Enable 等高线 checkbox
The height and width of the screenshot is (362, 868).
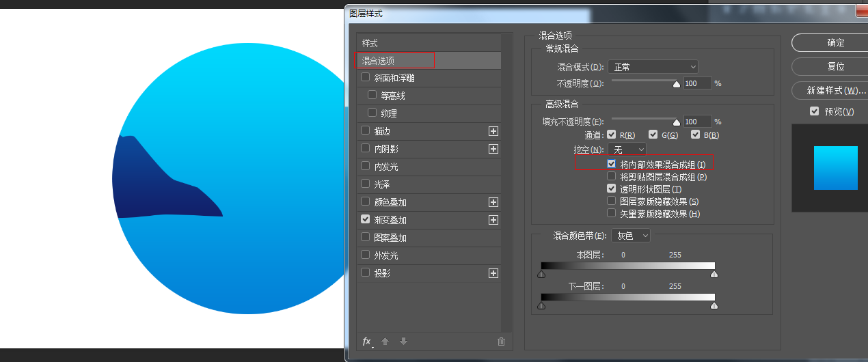[x=372, y=95]
